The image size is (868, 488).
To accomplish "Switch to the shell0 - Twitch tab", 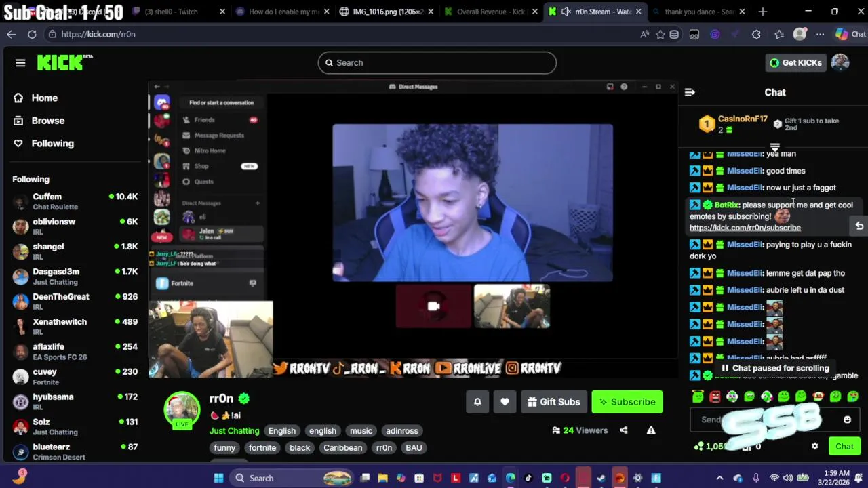I will pyautogui.click(x=178, y=12).
